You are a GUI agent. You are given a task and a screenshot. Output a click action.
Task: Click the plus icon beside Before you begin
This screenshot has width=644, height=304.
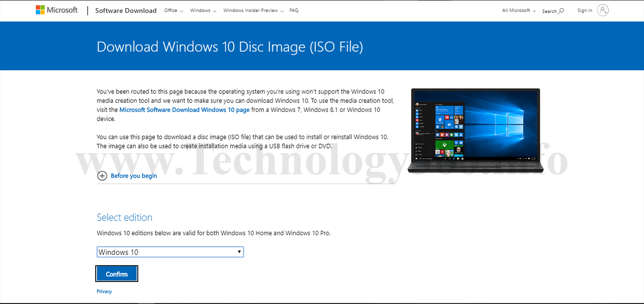(102, 176)
